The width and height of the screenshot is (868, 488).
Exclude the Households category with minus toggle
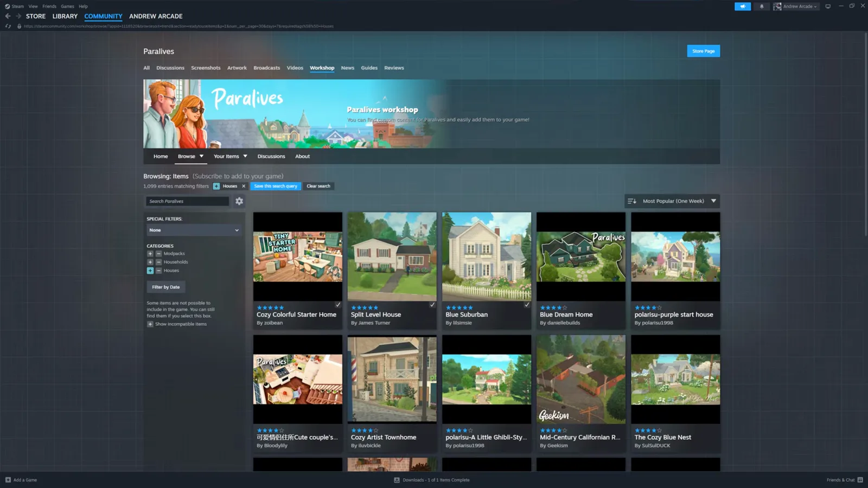(158, 262)
